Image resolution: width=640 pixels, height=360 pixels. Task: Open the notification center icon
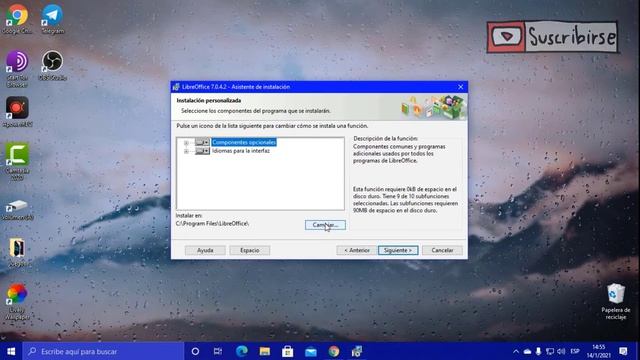pos(623,351)
